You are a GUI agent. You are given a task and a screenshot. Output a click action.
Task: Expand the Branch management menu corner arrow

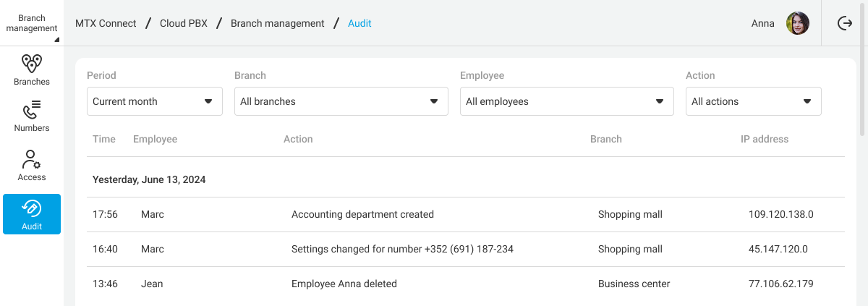pyautogui.click(x=56, y=40)
